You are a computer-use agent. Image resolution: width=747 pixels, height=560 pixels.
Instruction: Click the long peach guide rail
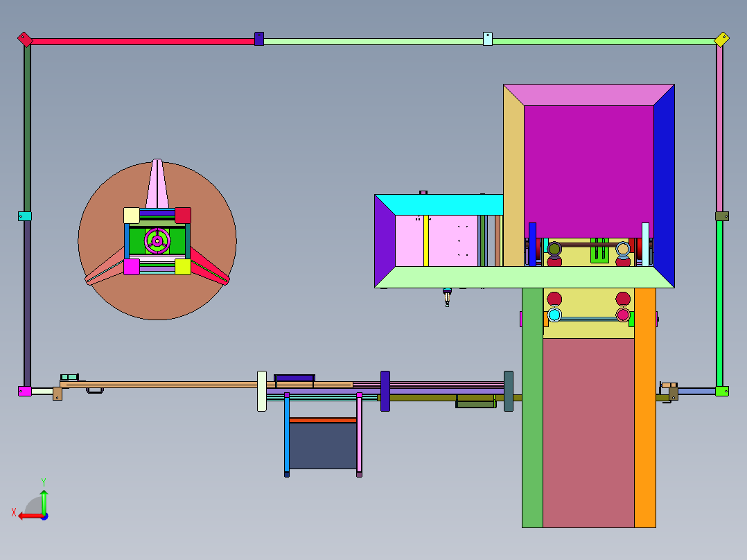(206, 384)
